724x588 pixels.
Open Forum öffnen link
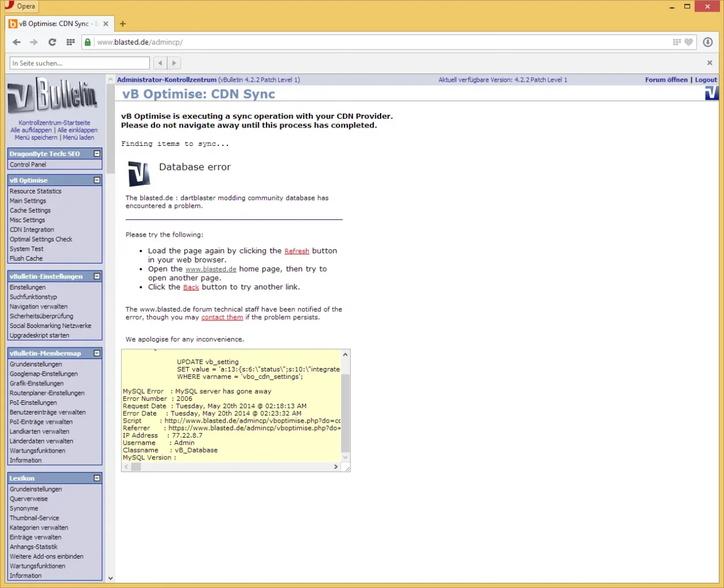(x=666, y=80)
